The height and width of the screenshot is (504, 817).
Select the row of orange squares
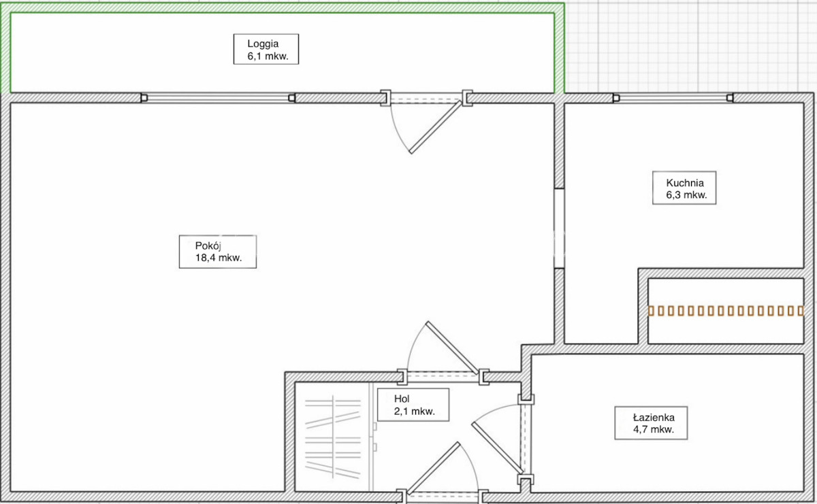pos(725,311)
